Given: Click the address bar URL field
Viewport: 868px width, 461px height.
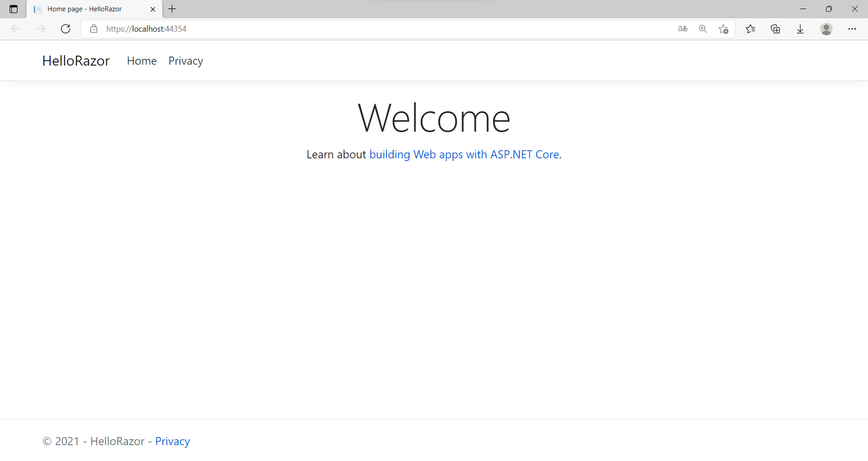Looking at the screenshot, I should (362, 29).
